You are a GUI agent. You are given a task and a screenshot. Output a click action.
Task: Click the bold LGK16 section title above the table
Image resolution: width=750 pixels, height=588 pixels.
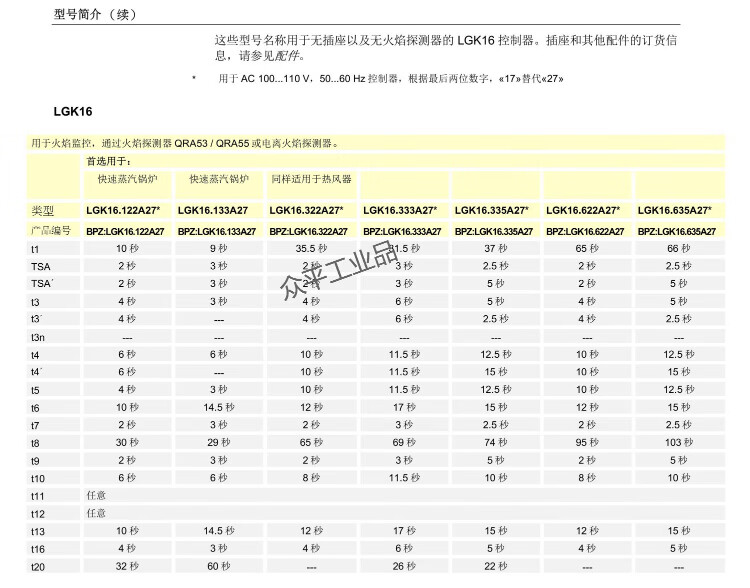coord(73,112)
